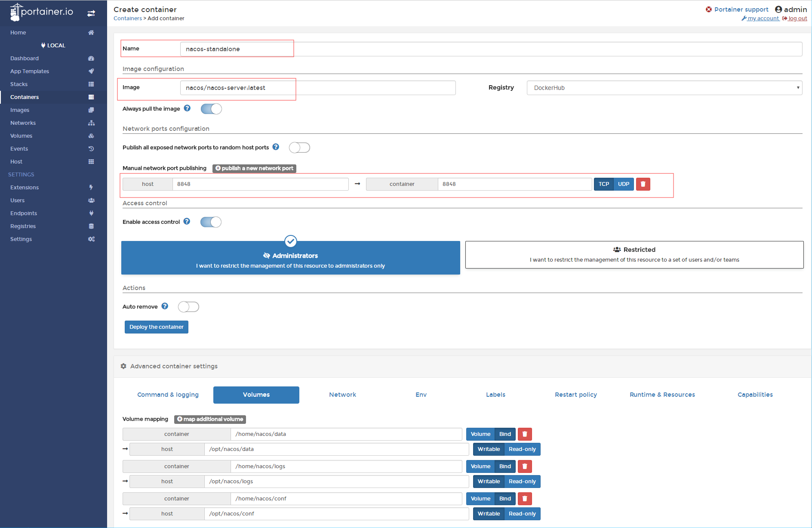Click the Name input field
Image resolution: width=812 pixels, height=528 pixels.
coord(491,49)
